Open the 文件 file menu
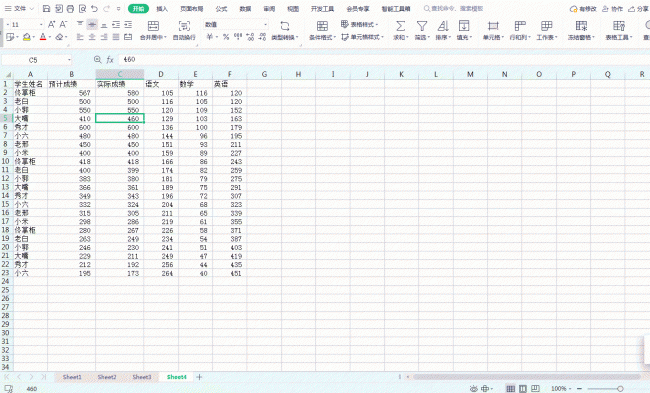This screenshot has width=650, height=393. pos(19,9)
